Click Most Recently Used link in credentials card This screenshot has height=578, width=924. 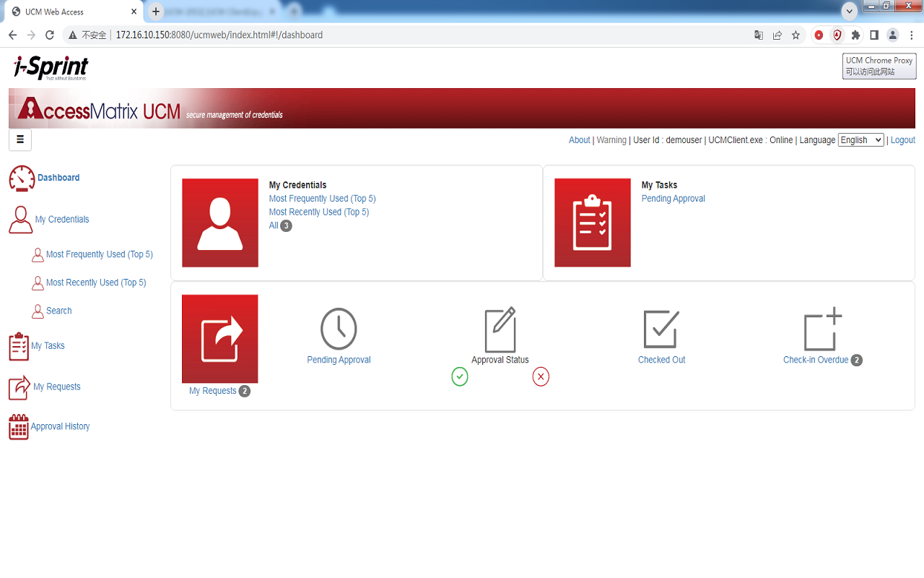[x=319, y=212]
